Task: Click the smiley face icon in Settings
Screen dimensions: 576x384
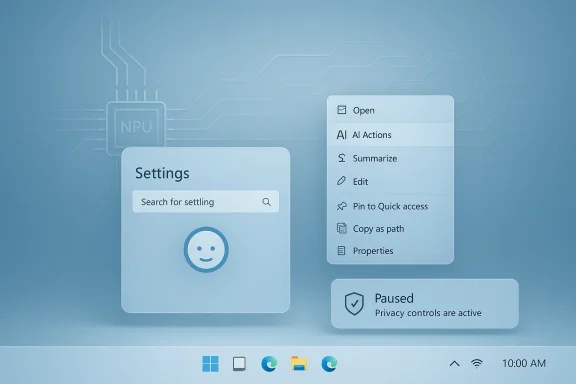Action: click(206, 250)
